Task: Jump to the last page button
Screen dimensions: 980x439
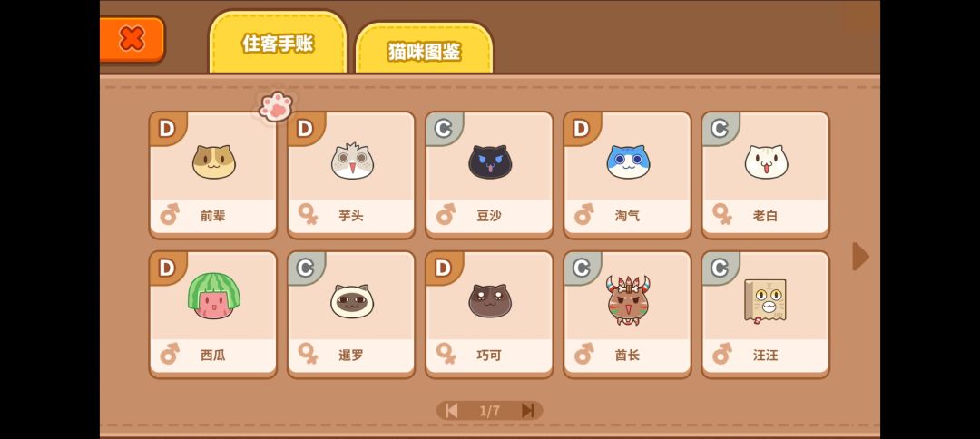Action: 528,410
